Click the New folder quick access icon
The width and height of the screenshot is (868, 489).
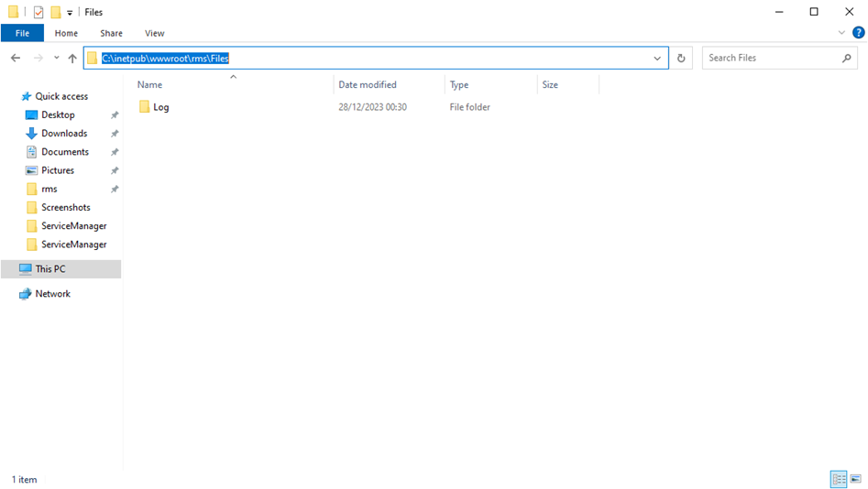[x=55, y=12]
